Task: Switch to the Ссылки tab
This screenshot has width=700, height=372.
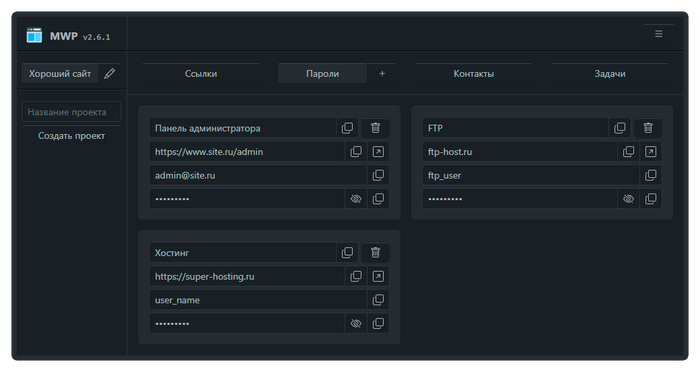Action: [x=201, y=74]
